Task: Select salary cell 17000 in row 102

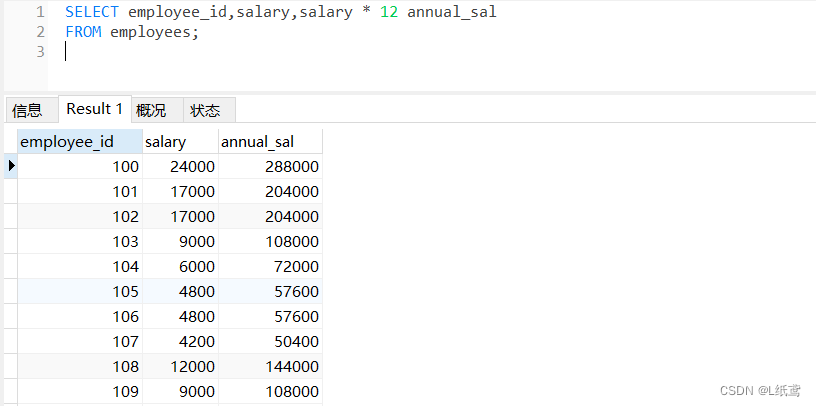Action: [x=180, y=217]
